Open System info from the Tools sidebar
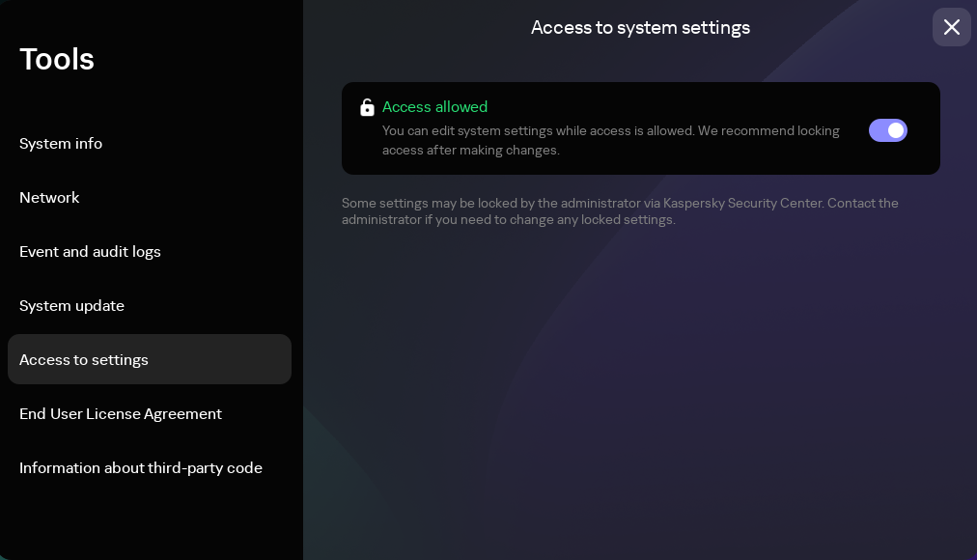Image resolution: width=977 pixels, height=560 pixels. click(x=61, y=143)
